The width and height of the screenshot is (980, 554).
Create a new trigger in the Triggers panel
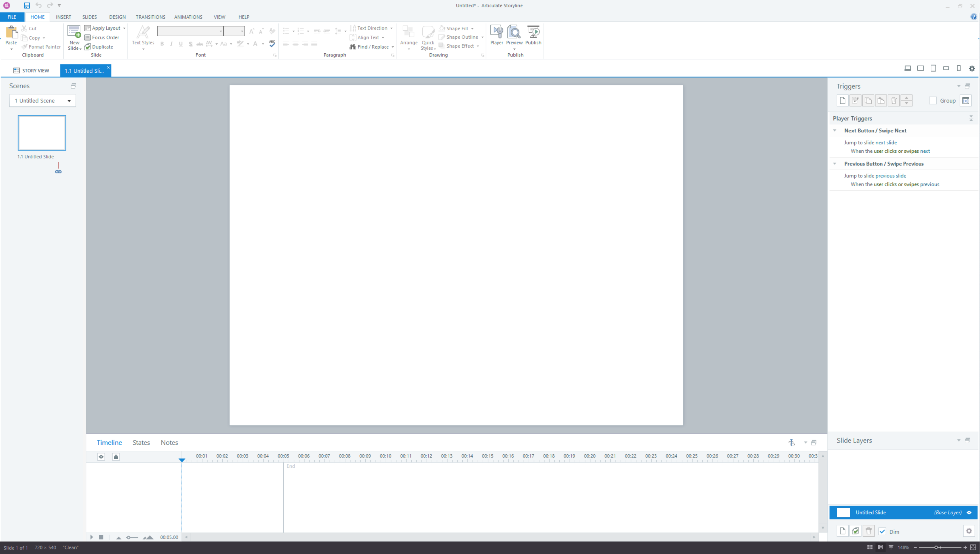coord(842,100)
